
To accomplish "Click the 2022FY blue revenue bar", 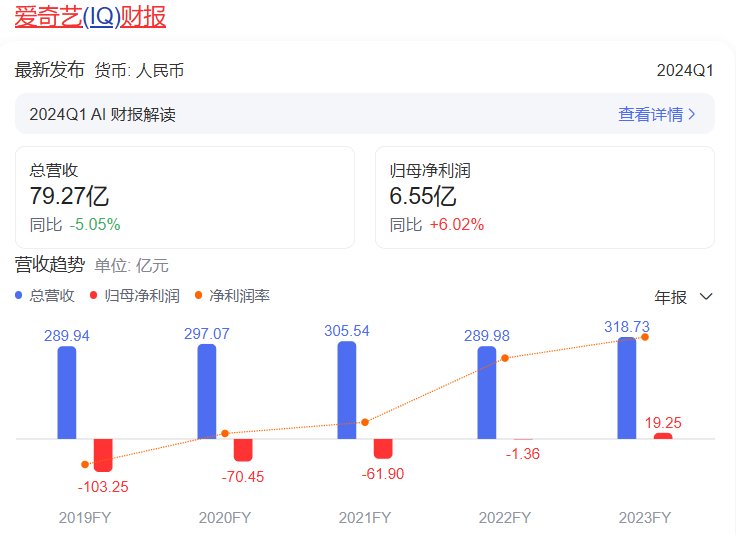I will click(x=487, y=393).
